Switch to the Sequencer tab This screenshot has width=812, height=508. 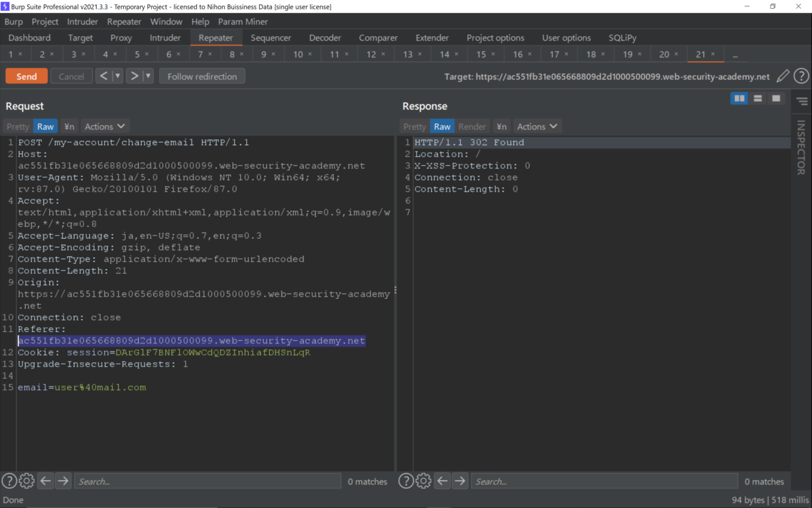271,38
